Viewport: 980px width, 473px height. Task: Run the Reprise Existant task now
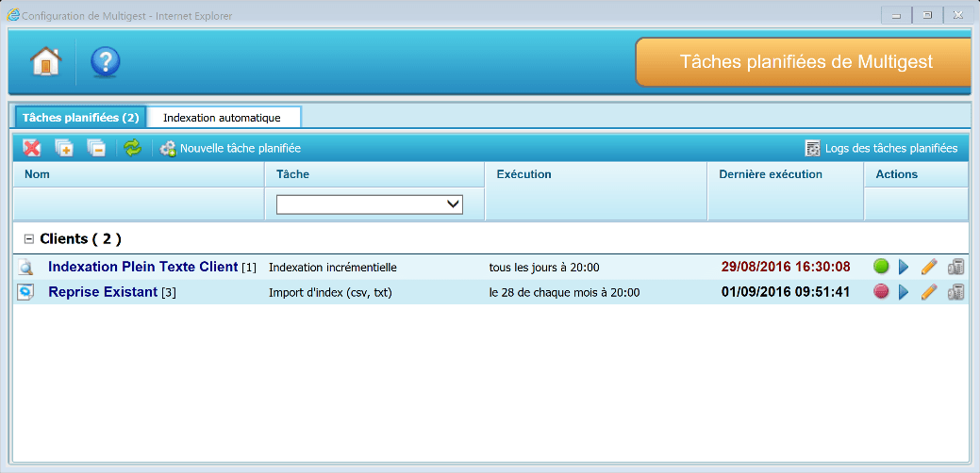[904, 292]
